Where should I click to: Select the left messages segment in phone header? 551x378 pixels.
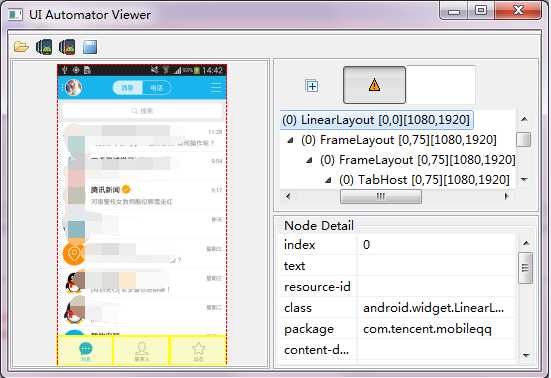(x=127, y=87)
